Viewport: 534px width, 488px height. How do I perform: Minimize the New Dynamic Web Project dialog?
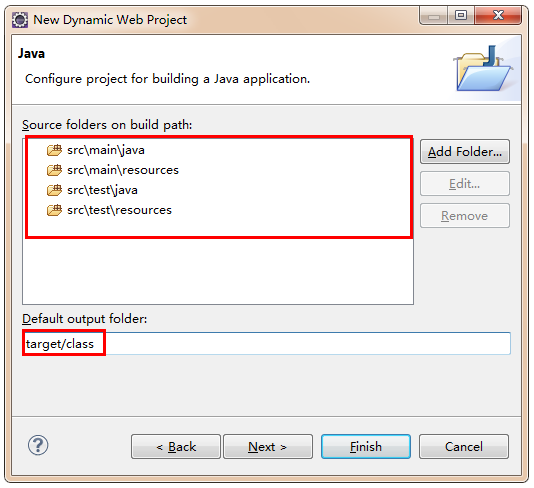pyautogui.click(x=434, y=16)
